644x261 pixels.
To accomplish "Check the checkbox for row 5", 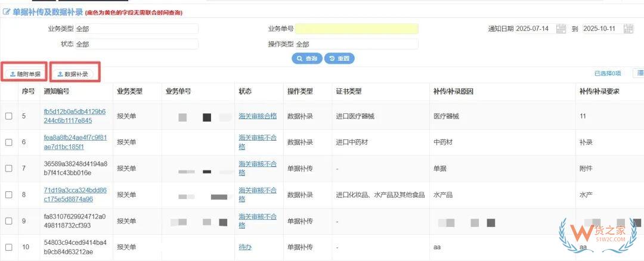I will coord(8,116).
